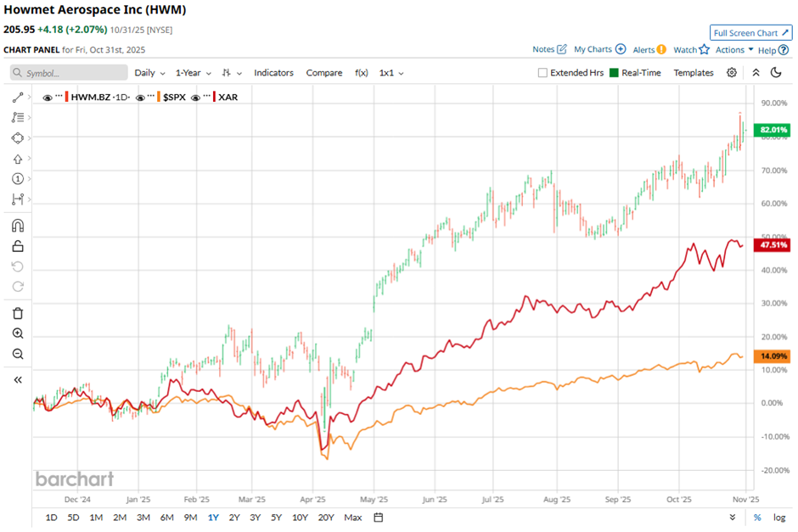Open the Templates link
The image size is (798, 532).
[694, 73]
